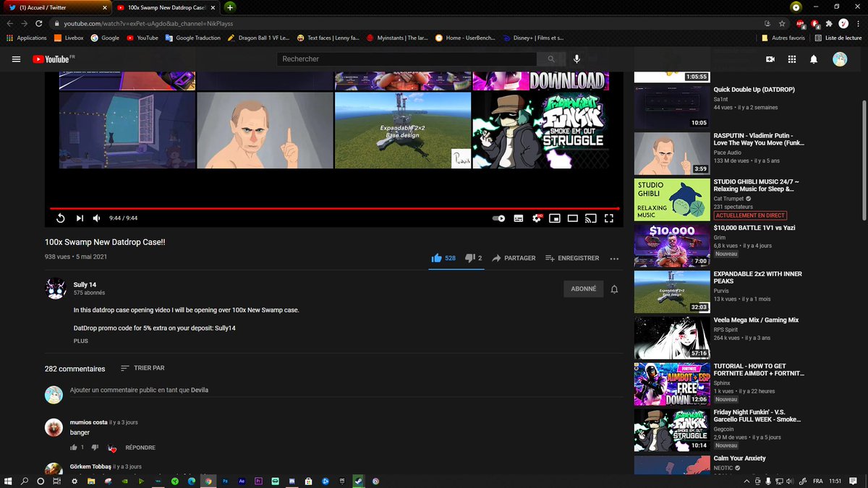Like the 'banger' comment
The image size is (868, 488).
[73, 448]
